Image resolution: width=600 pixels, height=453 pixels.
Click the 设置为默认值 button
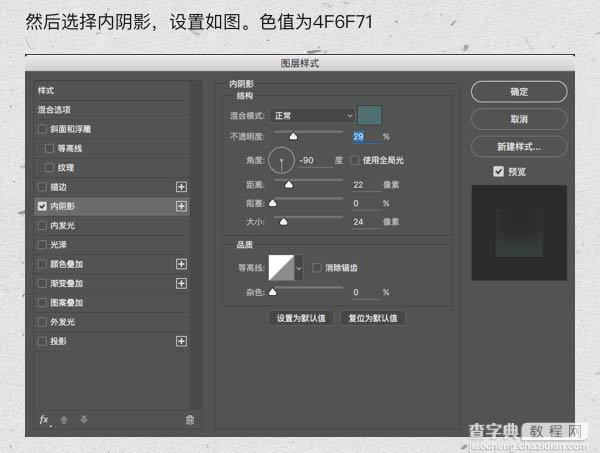click(301, 318)
